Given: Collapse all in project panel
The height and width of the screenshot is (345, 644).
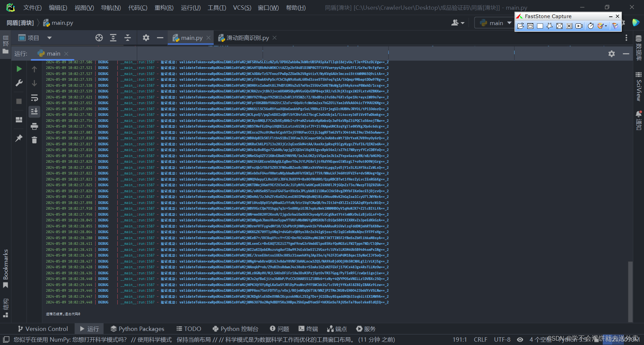Looking at the screenshot, I should 127,38.
